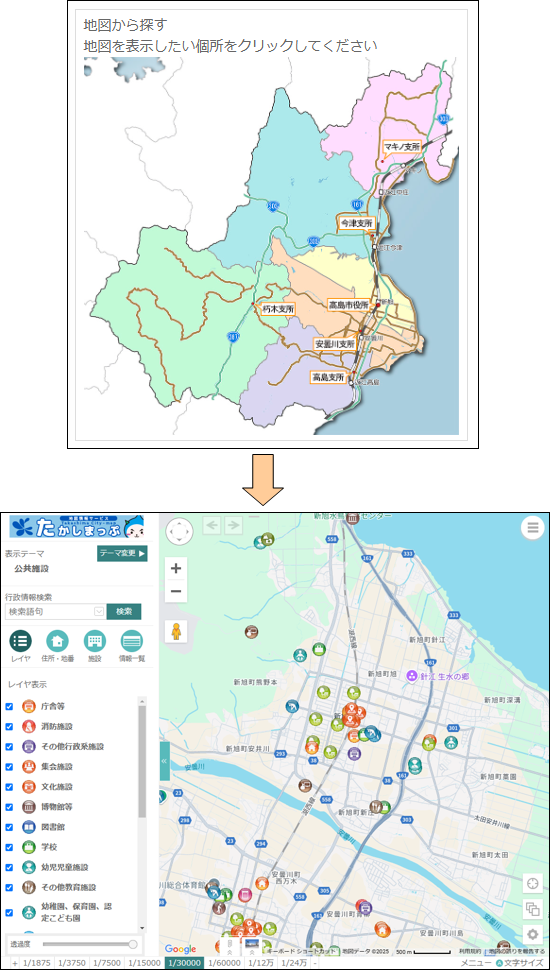The height and width of the screenshot is (970, 550).
Task: Click the 高島市役所 label on the overview map
Action: [x=348, y=305]
